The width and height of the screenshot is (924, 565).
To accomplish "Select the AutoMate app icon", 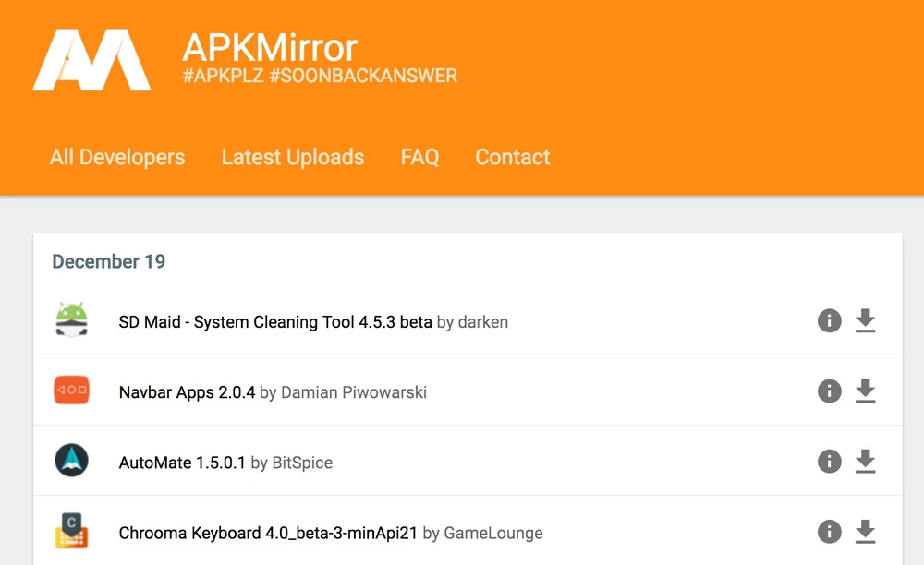I will pyautogui.click(x=71, y=461).
